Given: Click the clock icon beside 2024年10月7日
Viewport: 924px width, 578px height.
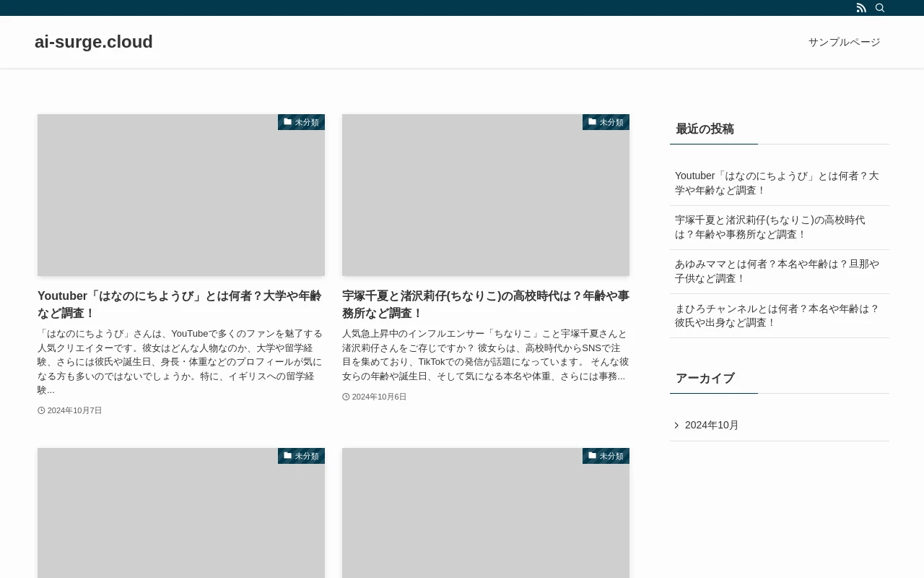Looking at the screenshot, I should [x=41, y=410].
